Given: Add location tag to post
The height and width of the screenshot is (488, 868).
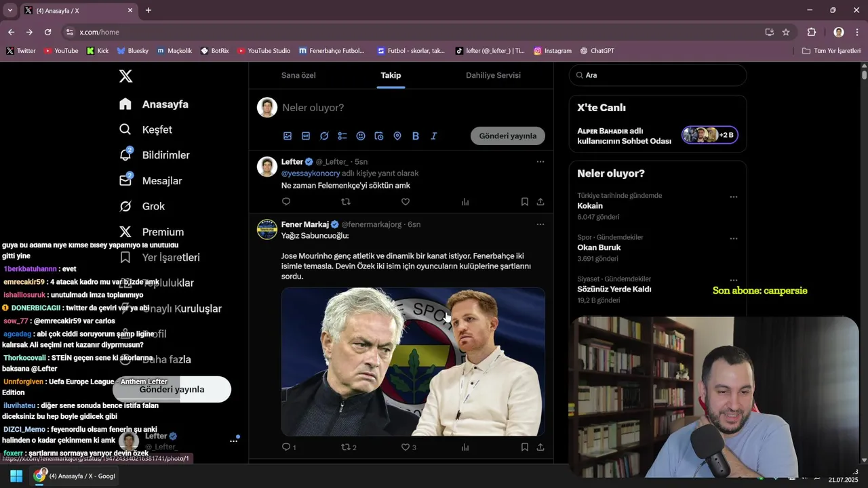Looking at the screenshot, I should click(x=397, y=136).
